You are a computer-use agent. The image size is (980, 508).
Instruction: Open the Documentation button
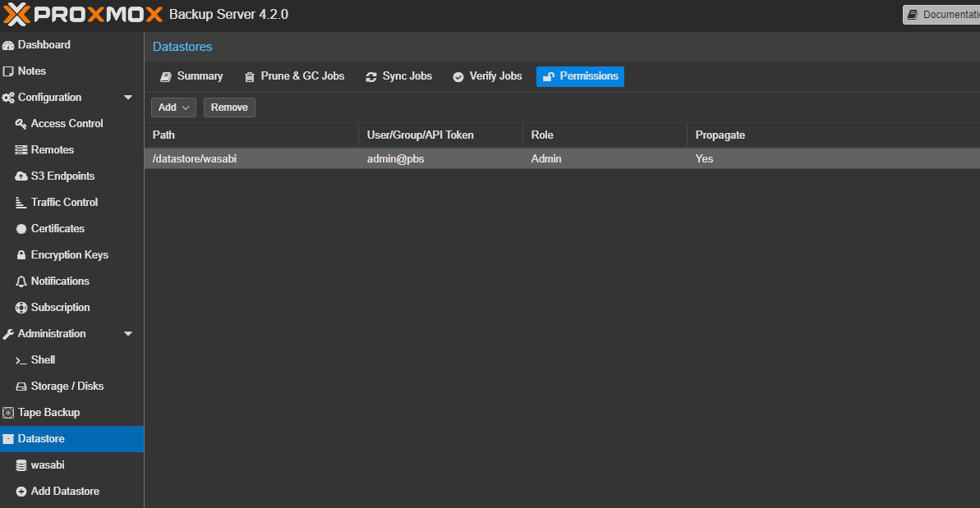941,14
